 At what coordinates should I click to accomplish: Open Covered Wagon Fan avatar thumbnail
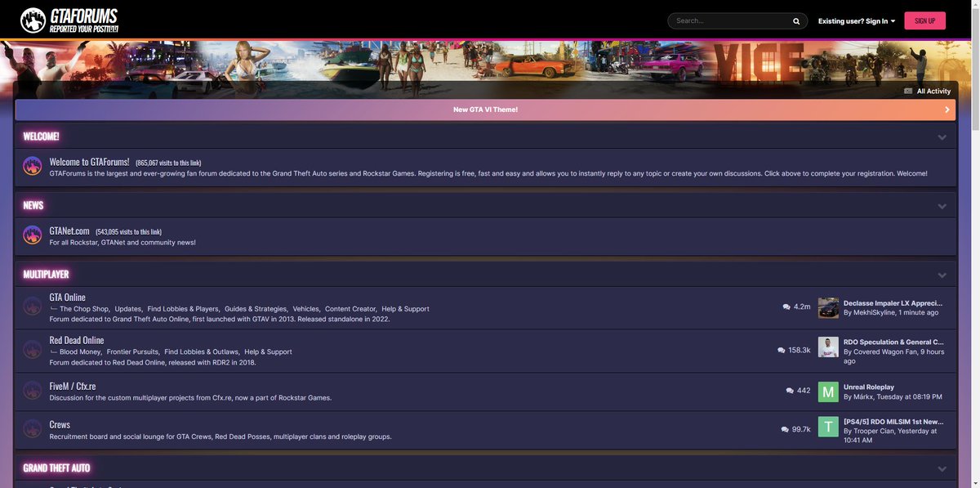point(828,347)
